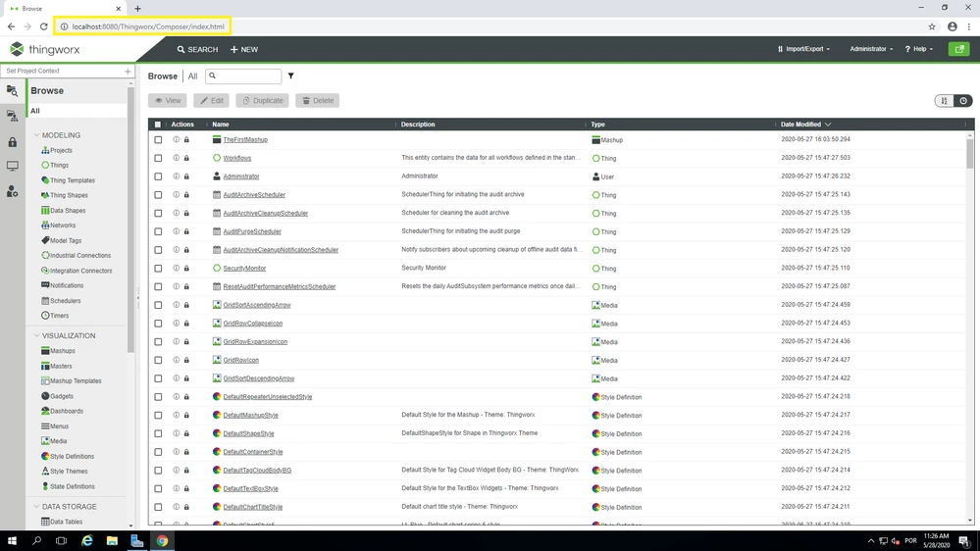980x551 pixels.
Task: Check the Workflows row checkbox
Action: pos(158,158)
